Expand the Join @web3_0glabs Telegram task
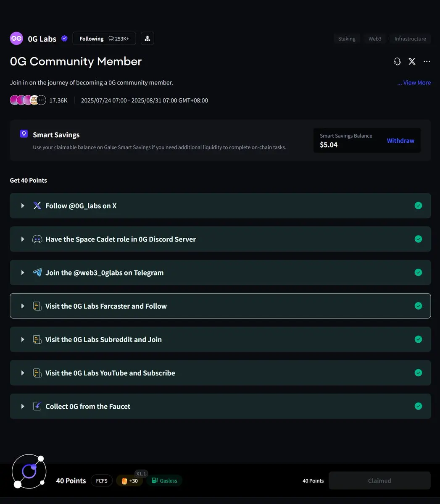Screen dimensions: 440x504 [23, 272]
